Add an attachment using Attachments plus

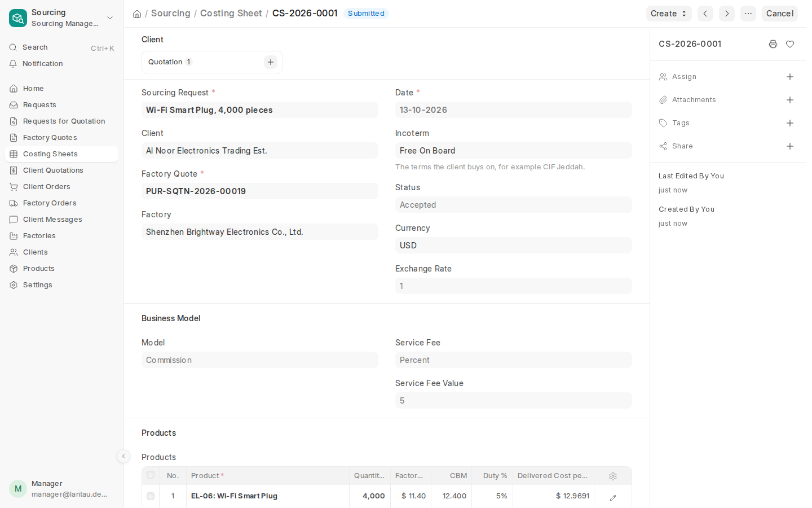pos(790,100)
